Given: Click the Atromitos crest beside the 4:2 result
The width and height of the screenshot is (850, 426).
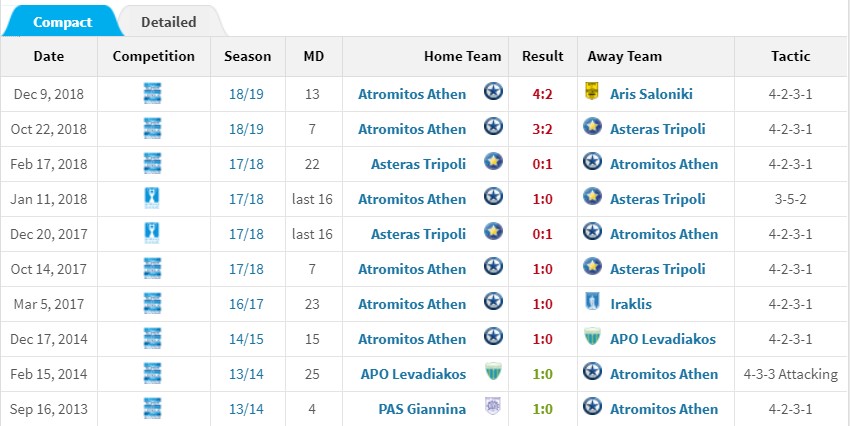Looking at the screenshot, I should [493, 92].
